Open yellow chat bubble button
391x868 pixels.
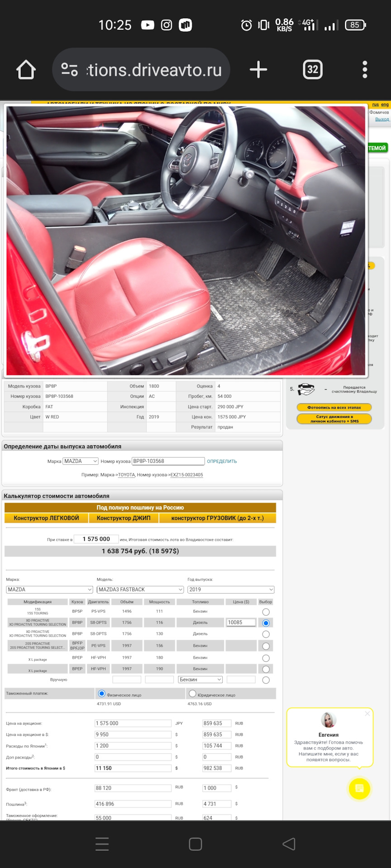[359, 788]
